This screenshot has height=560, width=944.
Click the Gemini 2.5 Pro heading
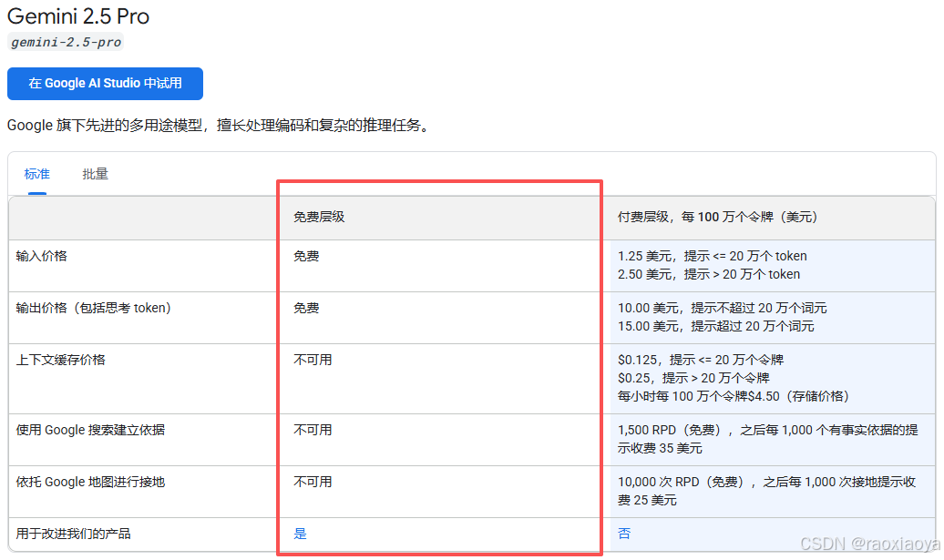click(x=78, y=16)
